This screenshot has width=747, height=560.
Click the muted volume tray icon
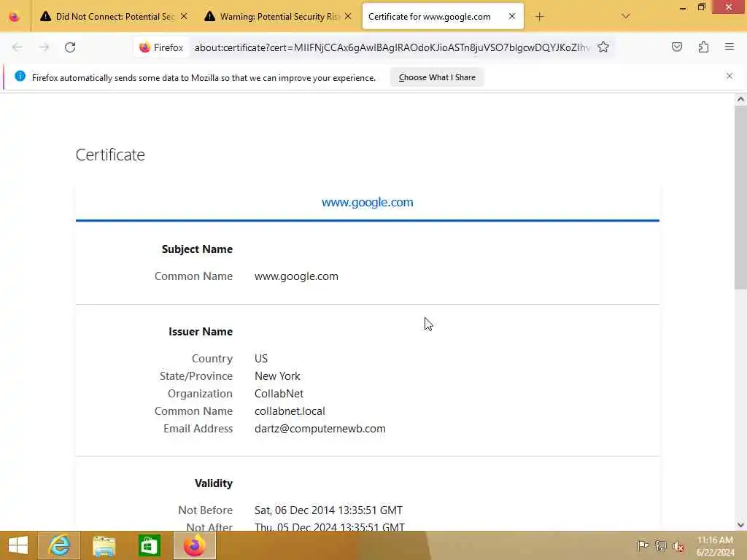(678, 546)
